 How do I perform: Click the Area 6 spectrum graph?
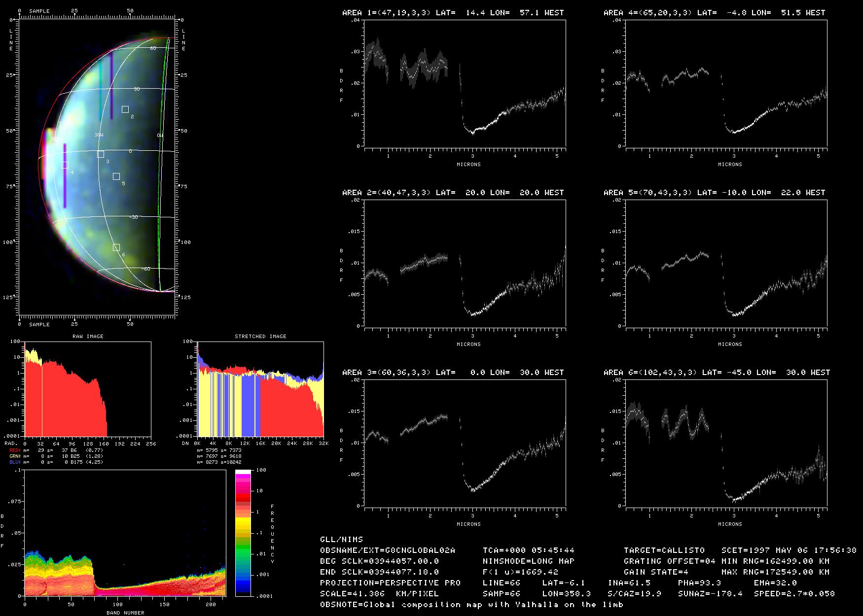pyautogui.click(x=726, y=444)
